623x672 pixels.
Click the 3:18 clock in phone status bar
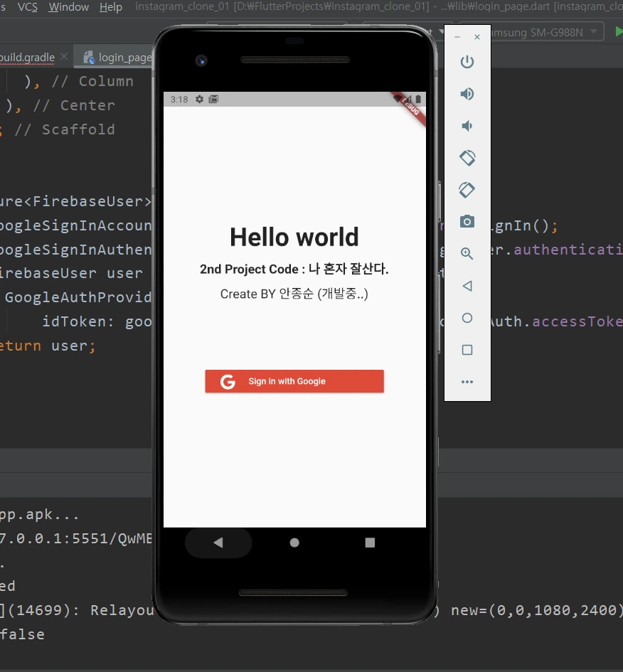coord(179,100)
